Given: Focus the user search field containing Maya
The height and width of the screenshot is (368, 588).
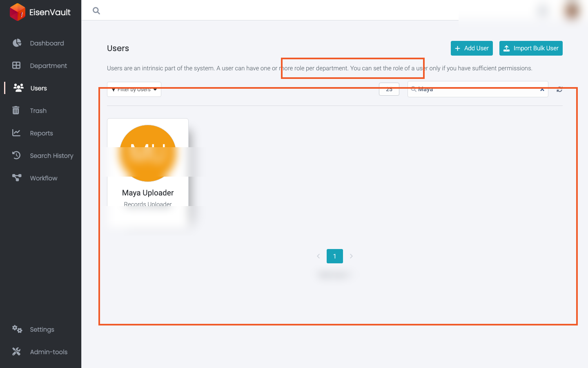Looking at the screenshot, I should (x=478, y=89).
